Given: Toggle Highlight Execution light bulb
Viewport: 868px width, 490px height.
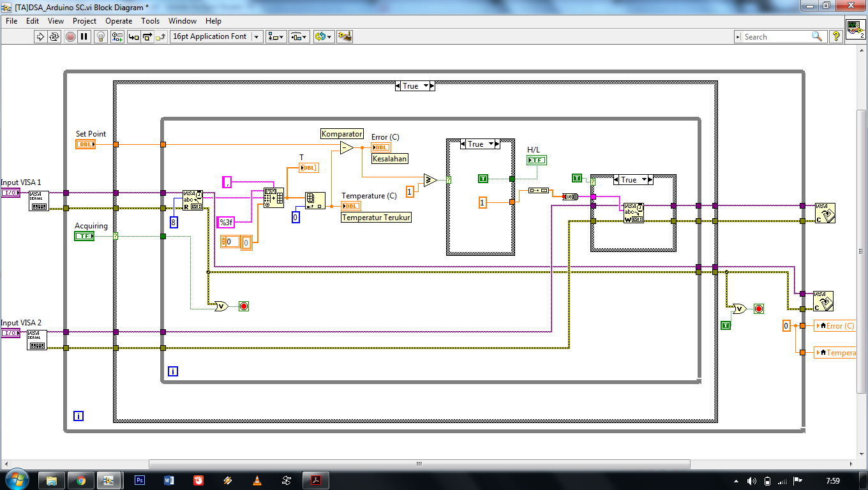Looking at the screenshot, I should (101, 36).
